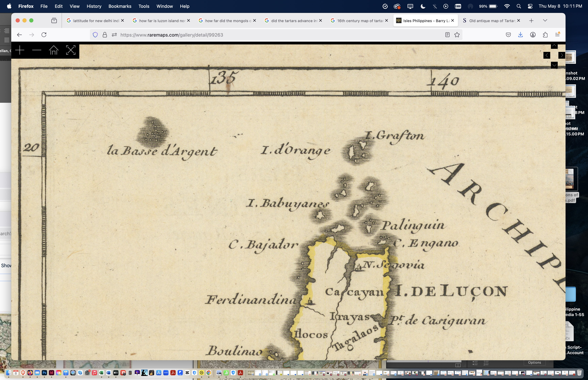Open the Help menu
588x380 pixels.
[185, 6]
